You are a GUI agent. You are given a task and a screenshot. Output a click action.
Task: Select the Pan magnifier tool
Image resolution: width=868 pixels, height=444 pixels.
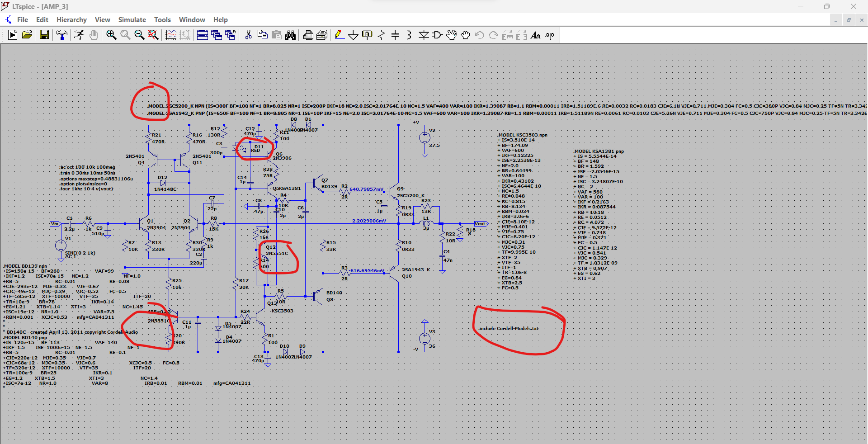click(125, 35)
